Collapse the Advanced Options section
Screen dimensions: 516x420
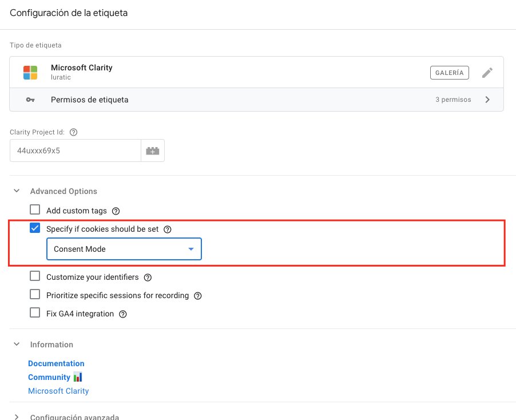pos(17,191)
